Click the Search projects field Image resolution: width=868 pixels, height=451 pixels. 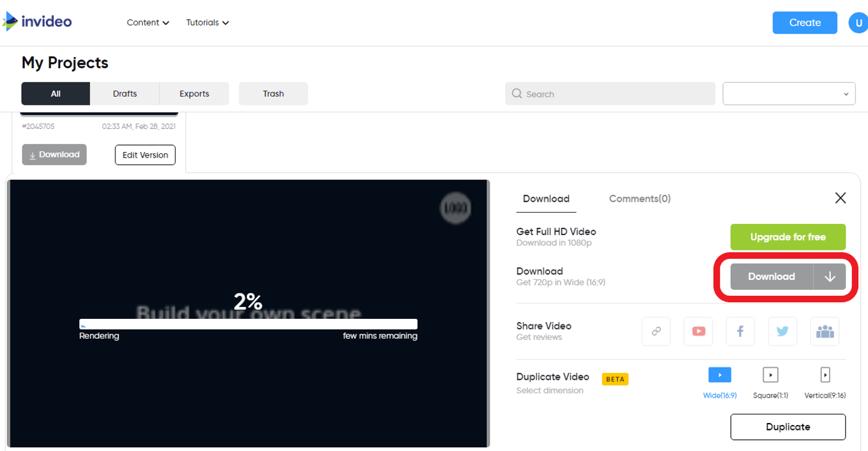click(609, 93)
